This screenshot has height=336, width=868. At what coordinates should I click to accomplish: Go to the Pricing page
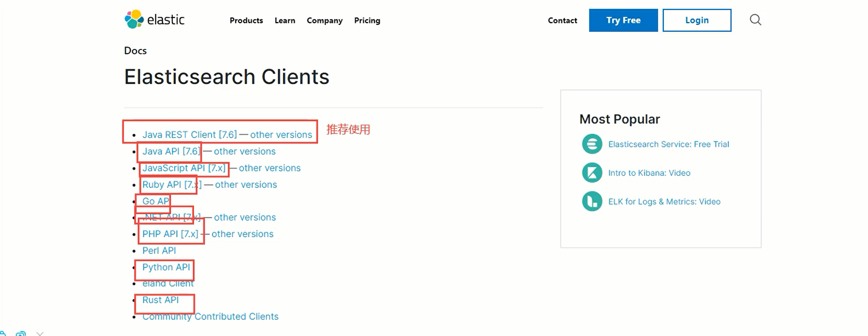(367, 20)
